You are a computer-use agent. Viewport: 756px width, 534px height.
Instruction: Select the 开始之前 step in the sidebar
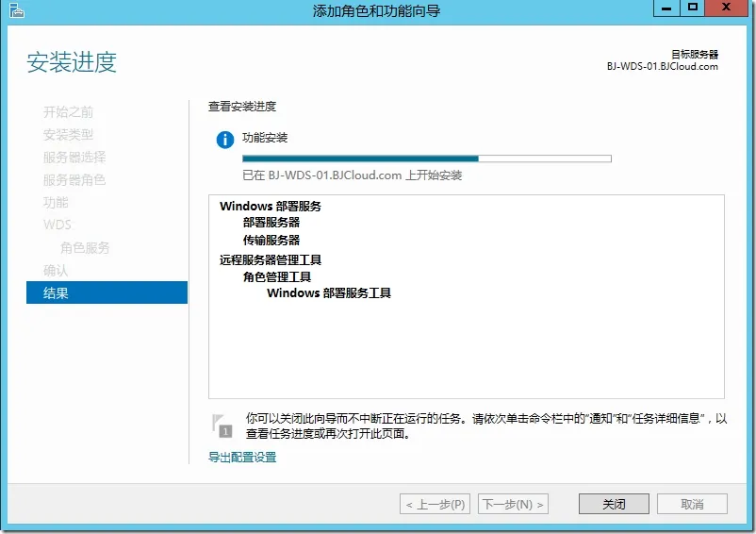[68, 112]
